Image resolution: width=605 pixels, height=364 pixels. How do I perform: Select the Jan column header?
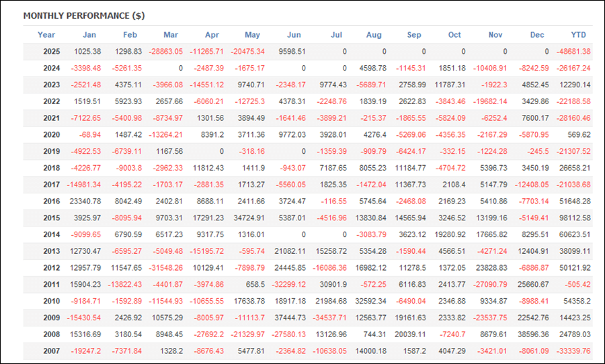(89, 35)
